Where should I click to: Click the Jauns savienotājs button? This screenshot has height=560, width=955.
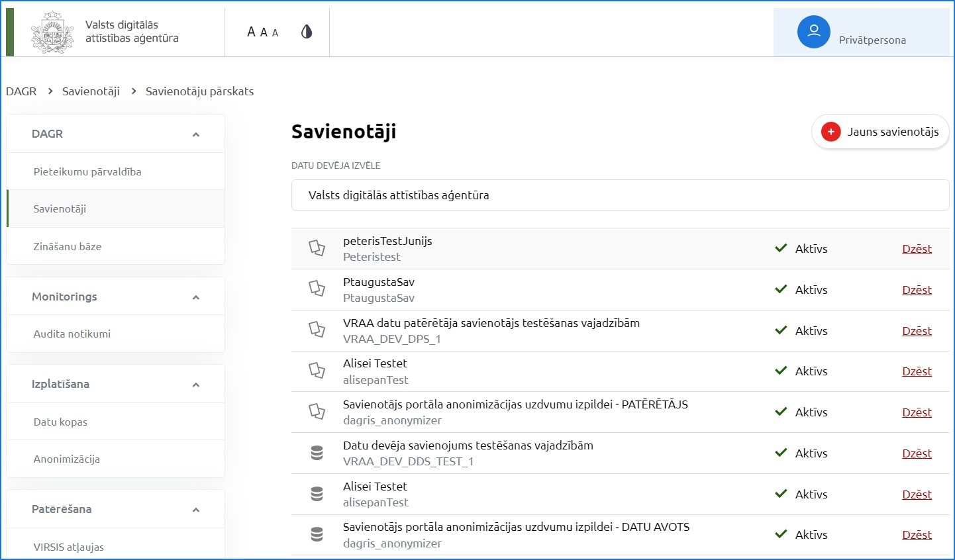coord(880,132)
